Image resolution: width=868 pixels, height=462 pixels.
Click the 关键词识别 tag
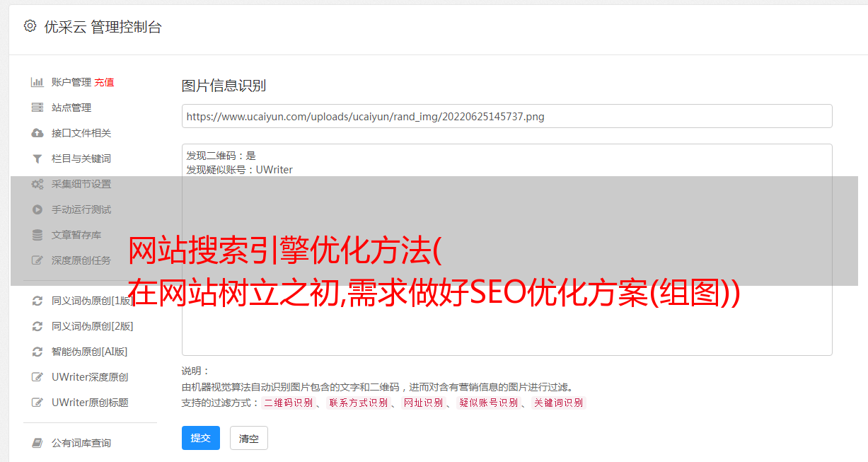point(559,403)
